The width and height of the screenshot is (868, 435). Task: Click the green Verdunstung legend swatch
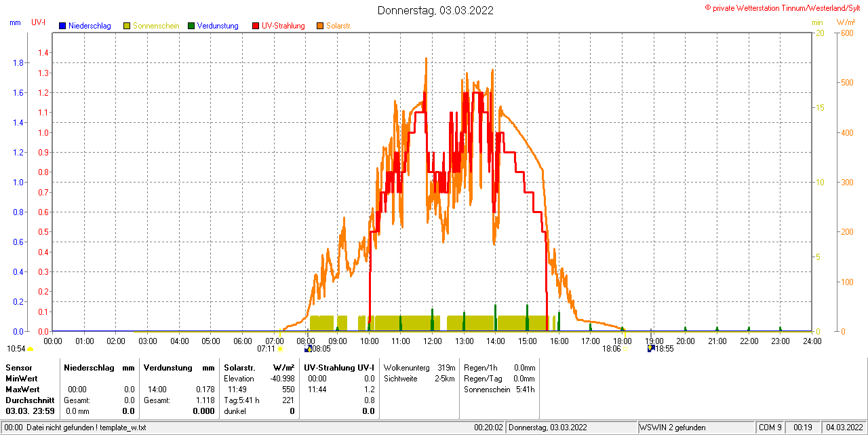click(x=191, y=26)
